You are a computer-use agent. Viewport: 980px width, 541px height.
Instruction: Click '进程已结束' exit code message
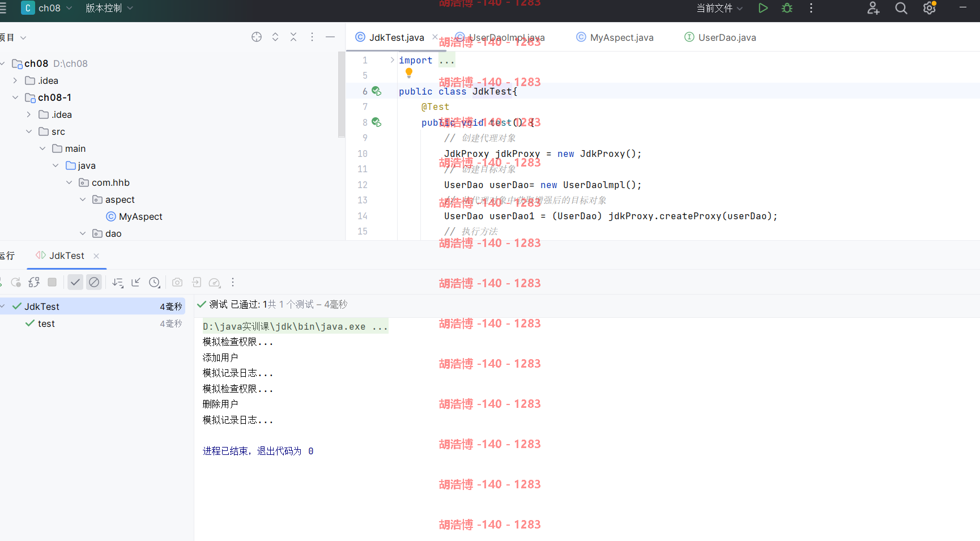258,451
